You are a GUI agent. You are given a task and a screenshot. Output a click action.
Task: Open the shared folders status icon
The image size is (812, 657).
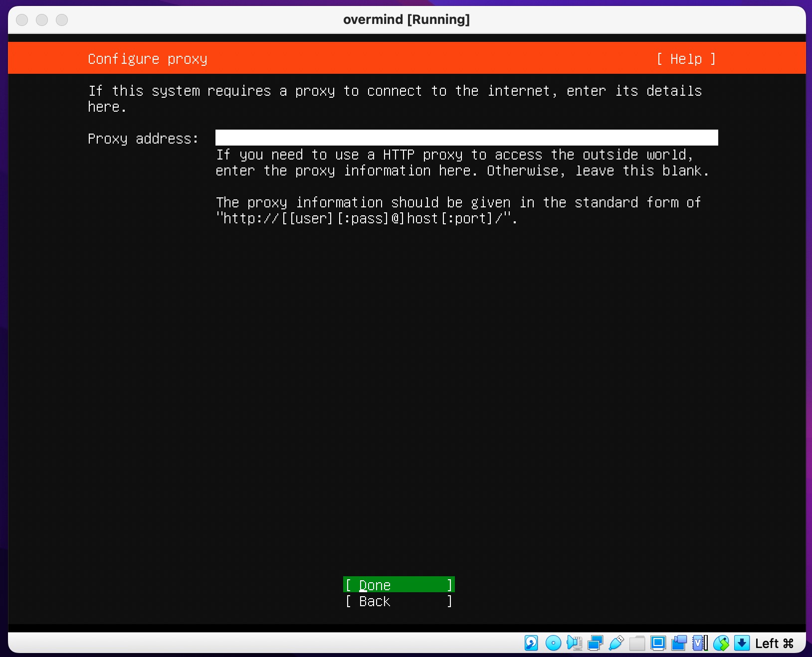[x=637, y=644]
